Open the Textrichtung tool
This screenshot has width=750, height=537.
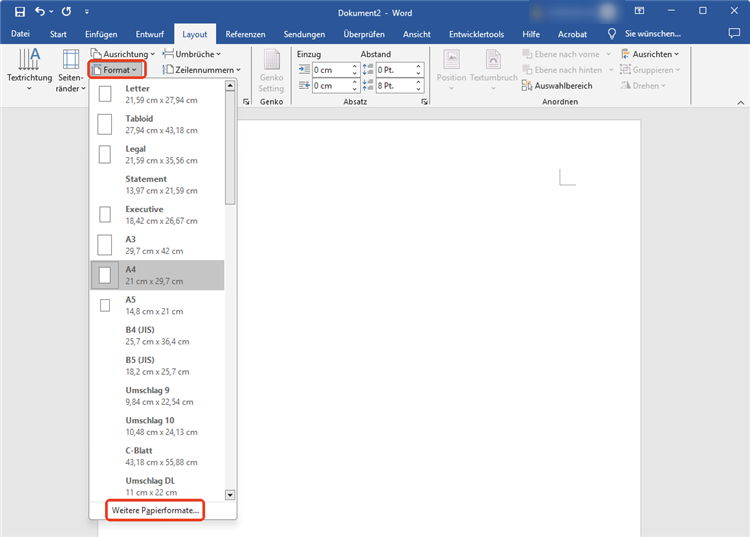(29, 70)
